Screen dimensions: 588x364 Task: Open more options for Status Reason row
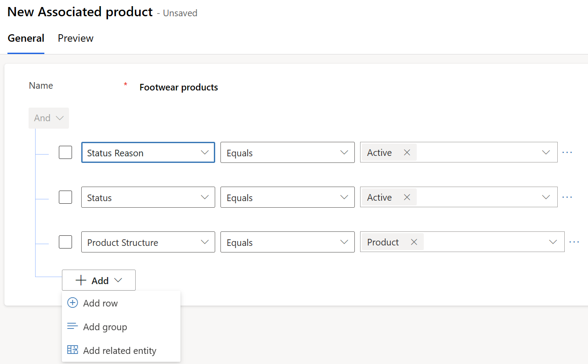(x=567, y=152)
